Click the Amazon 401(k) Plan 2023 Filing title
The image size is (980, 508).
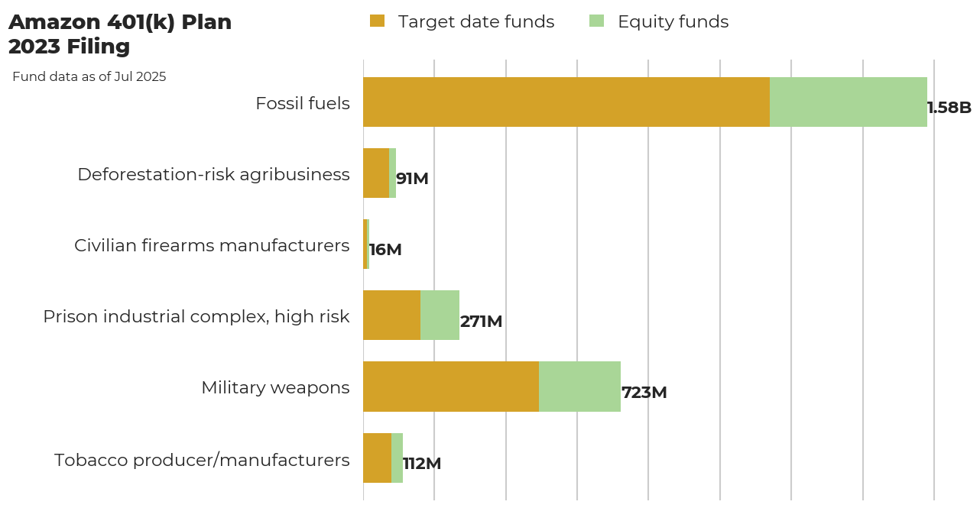120,34
